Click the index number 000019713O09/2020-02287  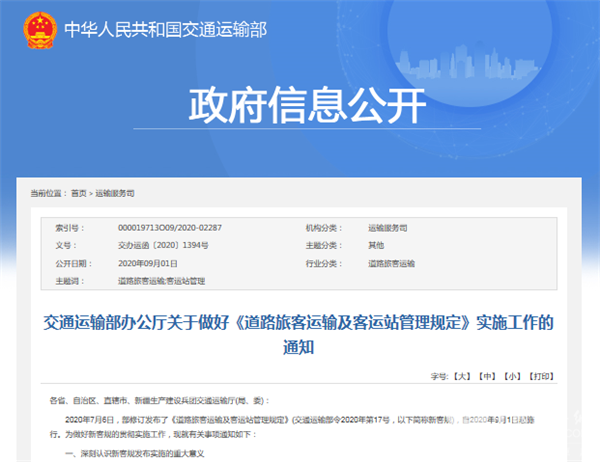tap(161, 228)
